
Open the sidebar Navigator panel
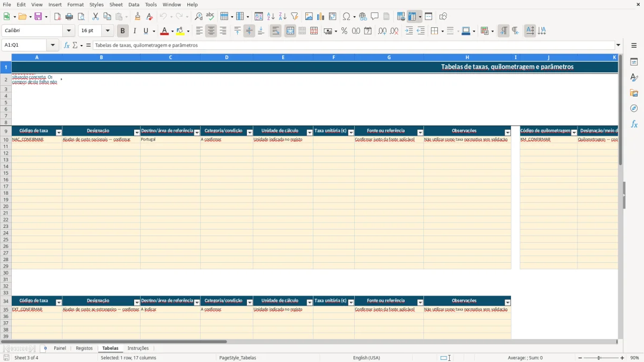(634, 109)
